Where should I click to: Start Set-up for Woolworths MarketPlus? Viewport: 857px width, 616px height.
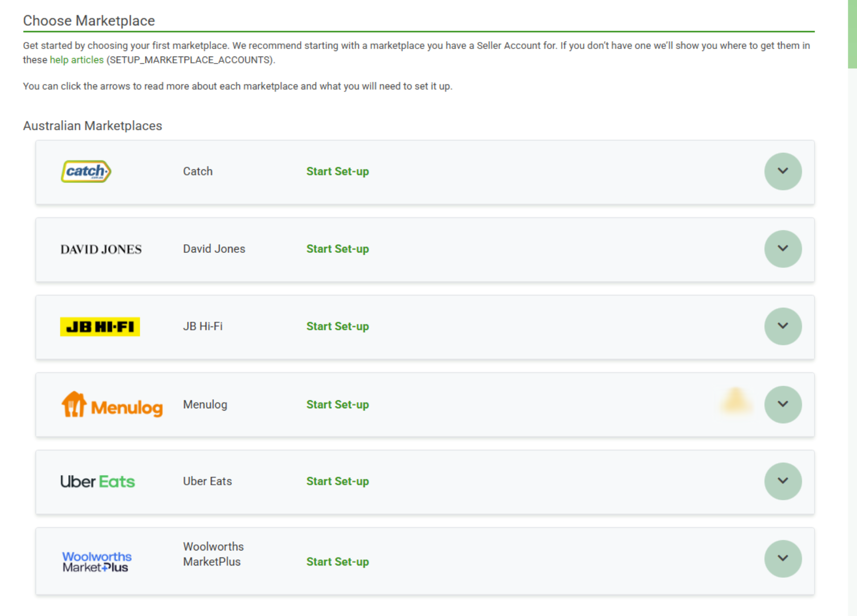[x=337, y=562]
